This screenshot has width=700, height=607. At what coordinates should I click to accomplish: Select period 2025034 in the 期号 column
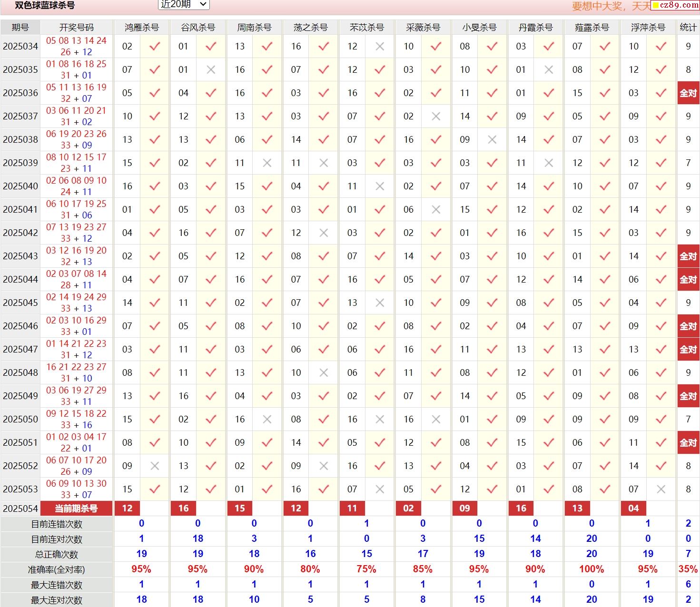[20, 46]
